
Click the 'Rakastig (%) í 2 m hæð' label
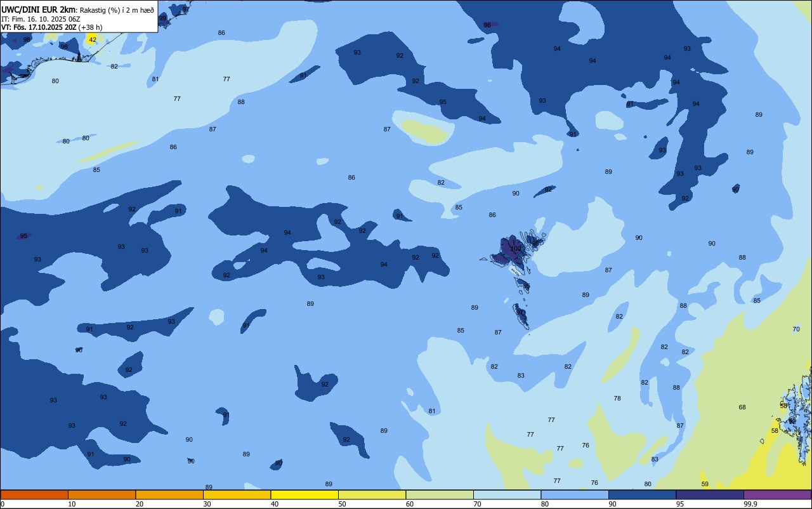[x=117, y=10]
